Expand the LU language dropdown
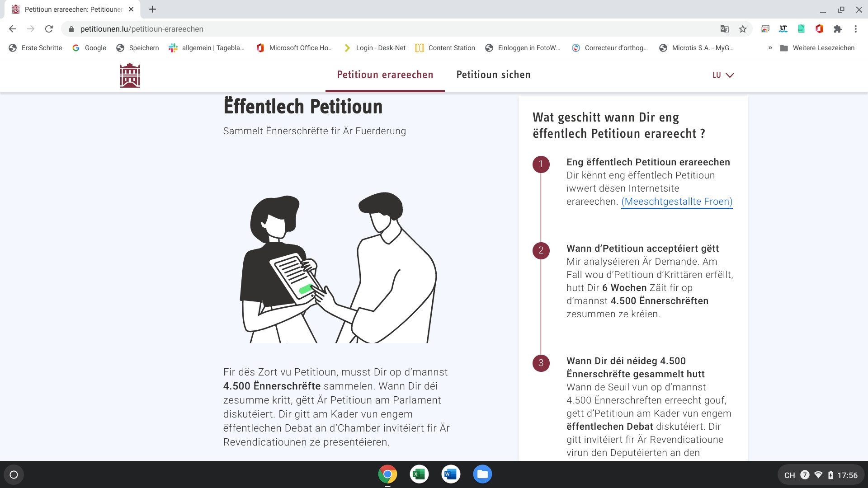Image resolution: width=868 pixels, height=488 pixels. (723, 75)
